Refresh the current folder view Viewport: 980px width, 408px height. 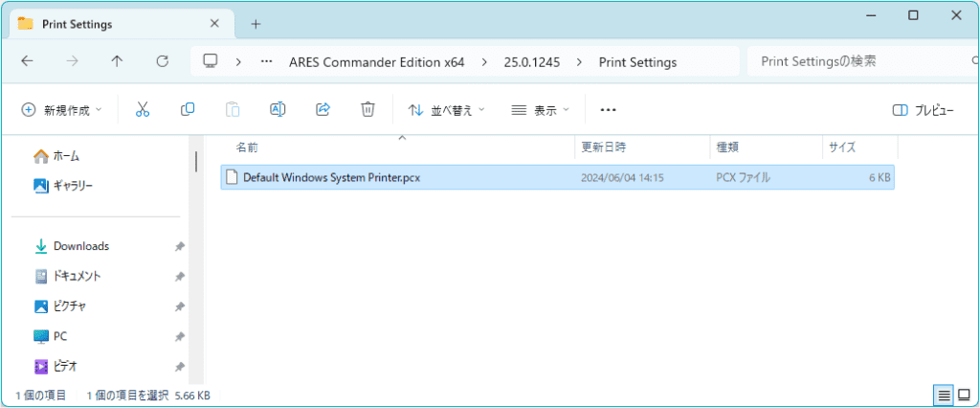163,61
